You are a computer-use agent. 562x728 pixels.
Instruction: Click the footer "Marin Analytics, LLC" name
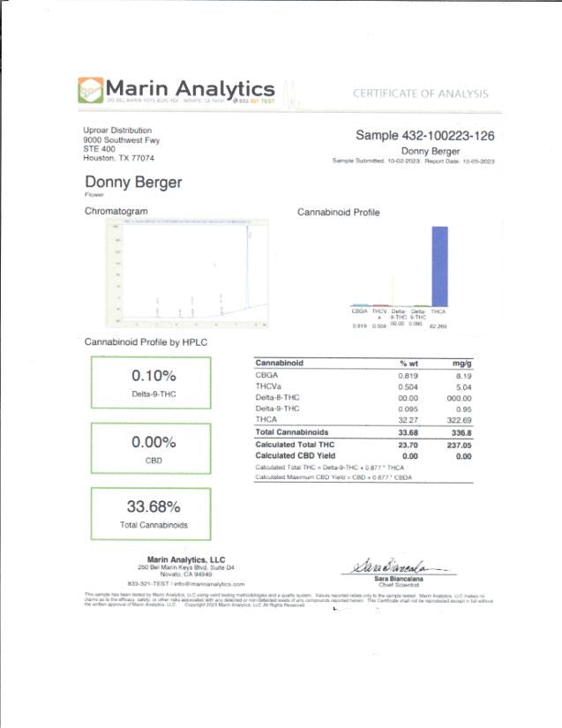tap(186, 560)
